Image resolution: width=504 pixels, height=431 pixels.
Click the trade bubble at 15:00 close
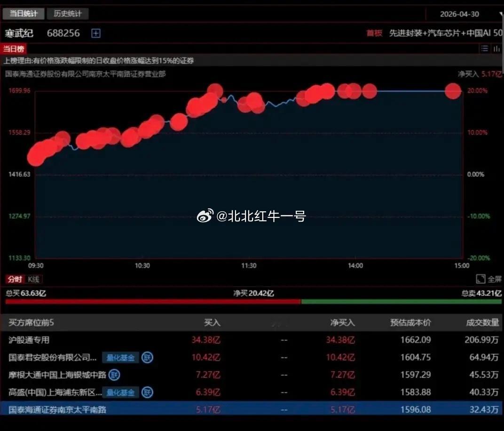[x=453, y=91]
